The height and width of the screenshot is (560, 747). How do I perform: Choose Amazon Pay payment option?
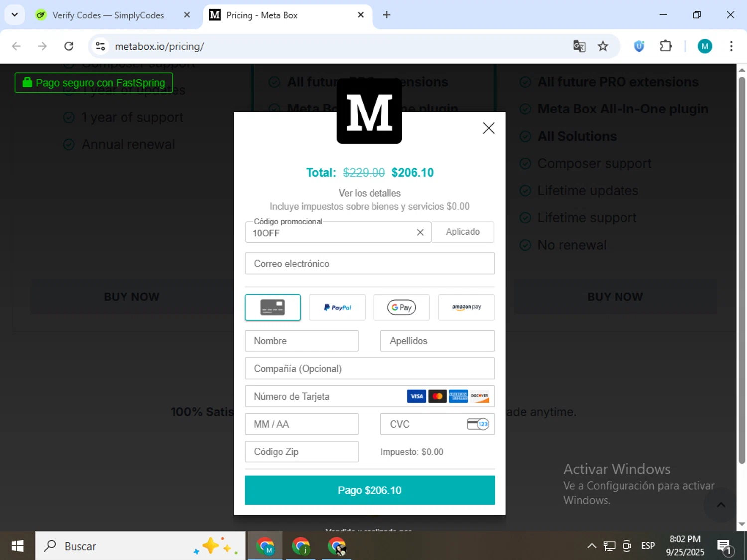[x=466, y=307]
